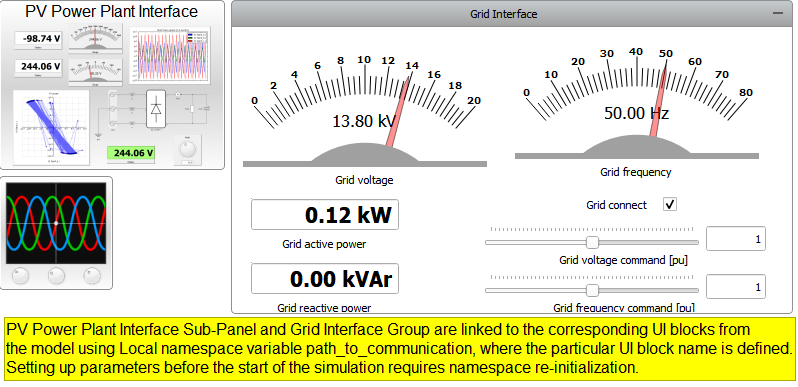The height and width of the screenshot is (387, 798).
Task: Click the right knob under the scope
Action: 92,276
